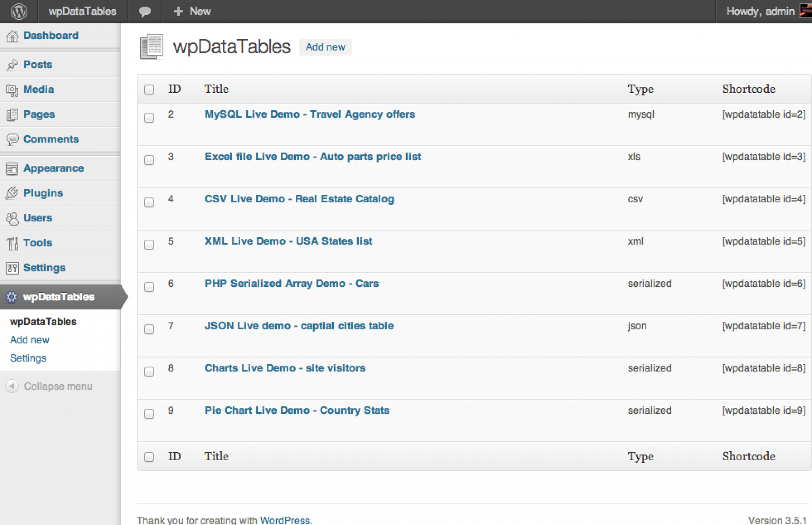Click the Plugins plug icon
The width and height of the screenshot is (812, 525).
click(12, 193)
